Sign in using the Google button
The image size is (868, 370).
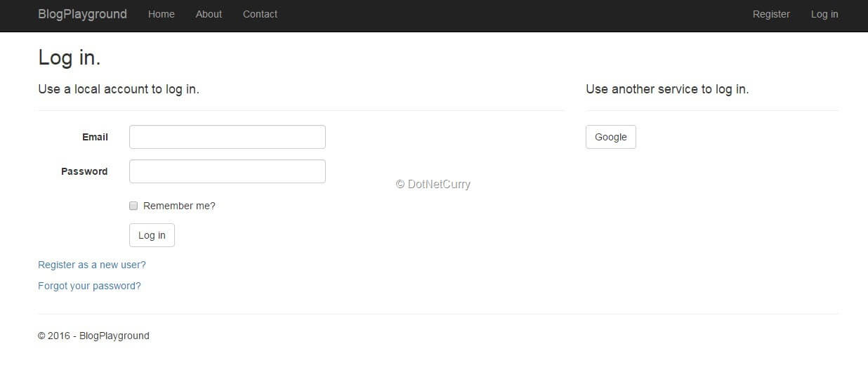610,137
